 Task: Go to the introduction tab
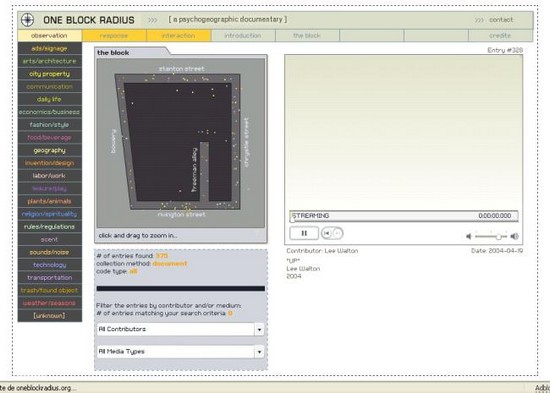tap(243, 35)
